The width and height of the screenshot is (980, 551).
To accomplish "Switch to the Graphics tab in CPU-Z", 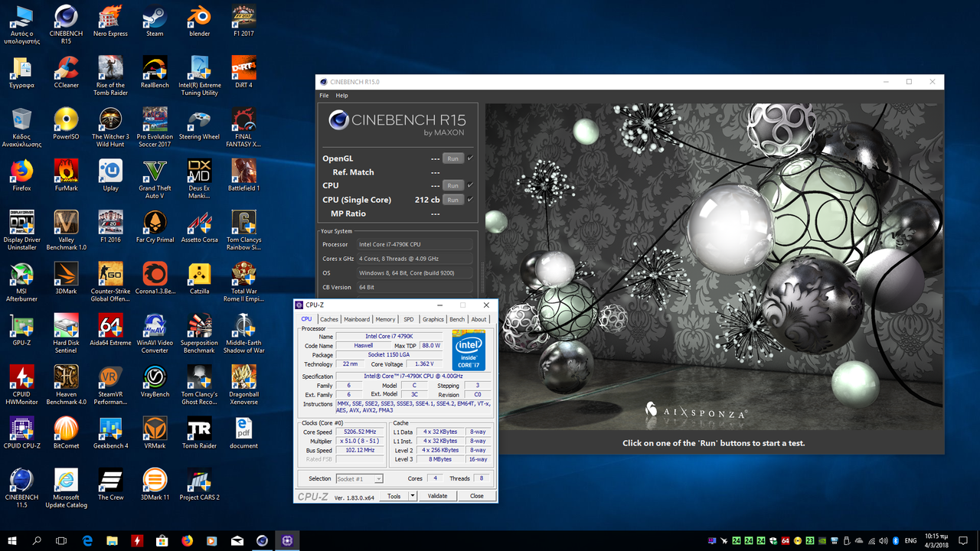I will [x=433, y=319].
